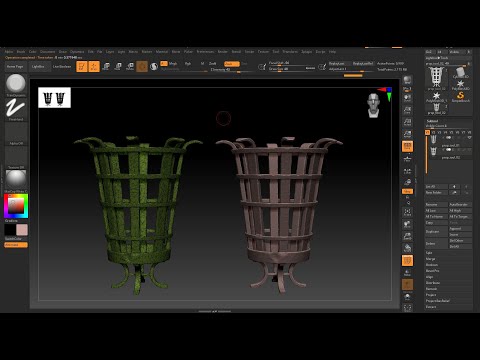The width and height of the screenshot is (480, 360).
Task: Open the MatCap material sphere
Action: (x=16, y=181)
